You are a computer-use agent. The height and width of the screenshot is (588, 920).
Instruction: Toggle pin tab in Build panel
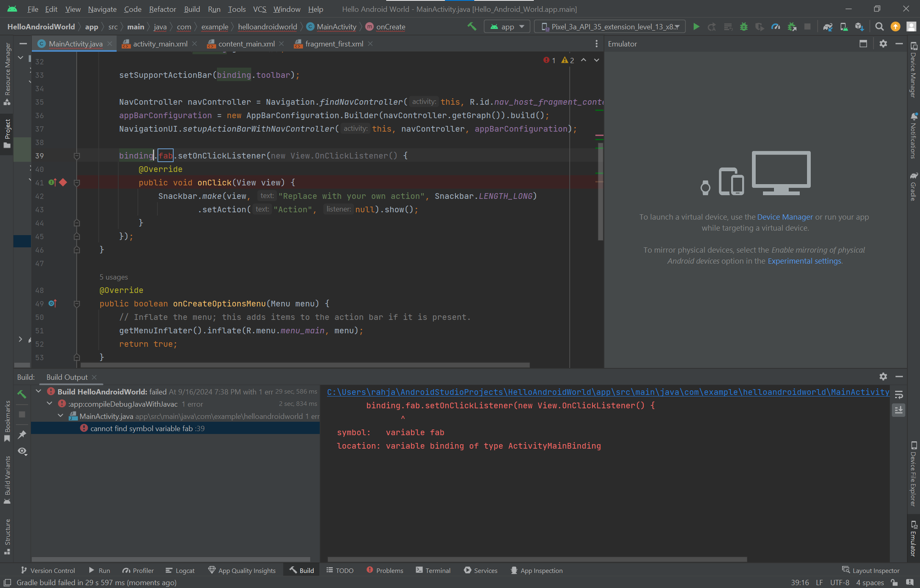[22, 435]
